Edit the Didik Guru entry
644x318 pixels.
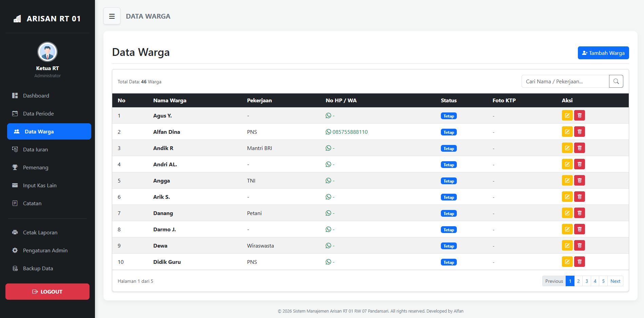(567, 262)
